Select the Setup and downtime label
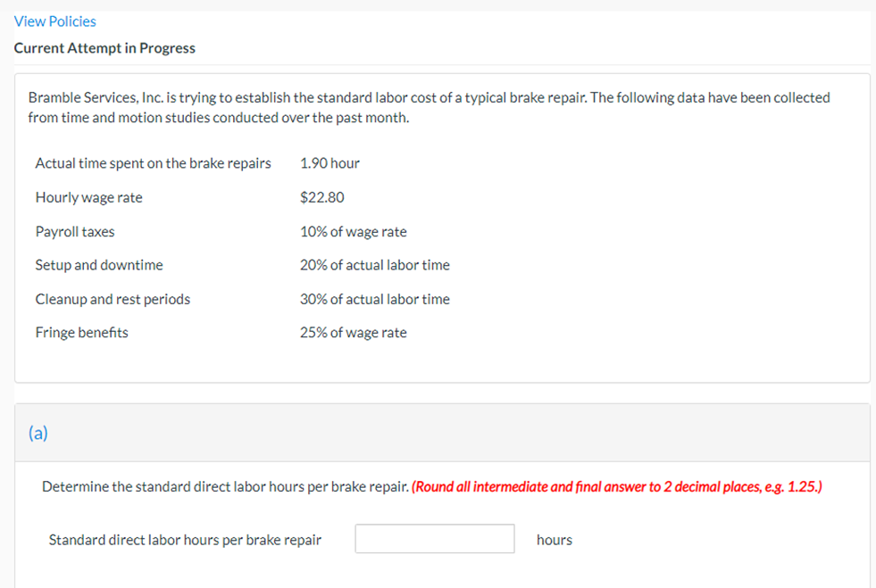This screenshot has height=588, width=876. (x=98, y=265)
